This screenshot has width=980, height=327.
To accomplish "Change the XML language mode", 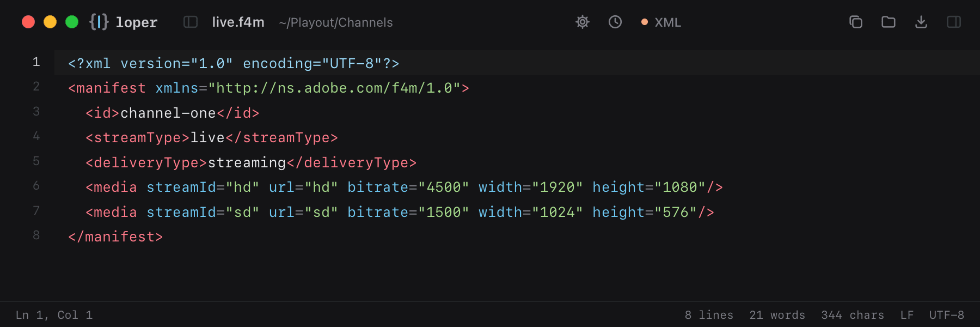I will click(661, 22).
